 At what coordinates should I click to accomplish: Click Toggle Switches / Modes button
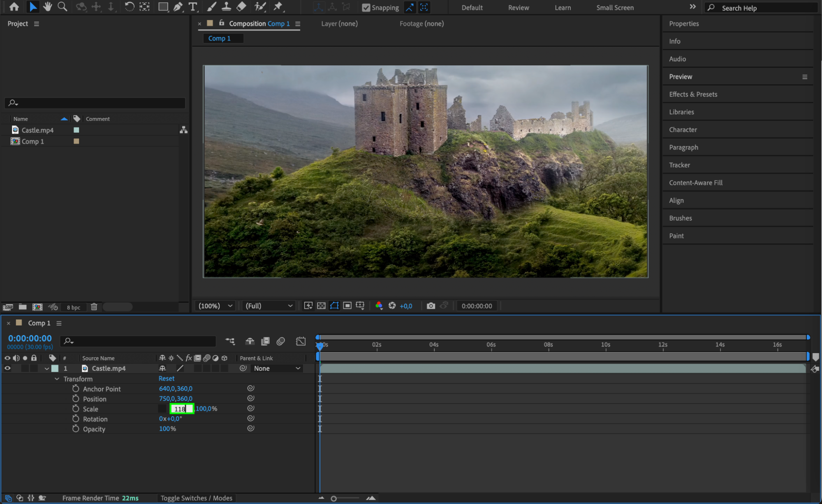coord(196,498)
